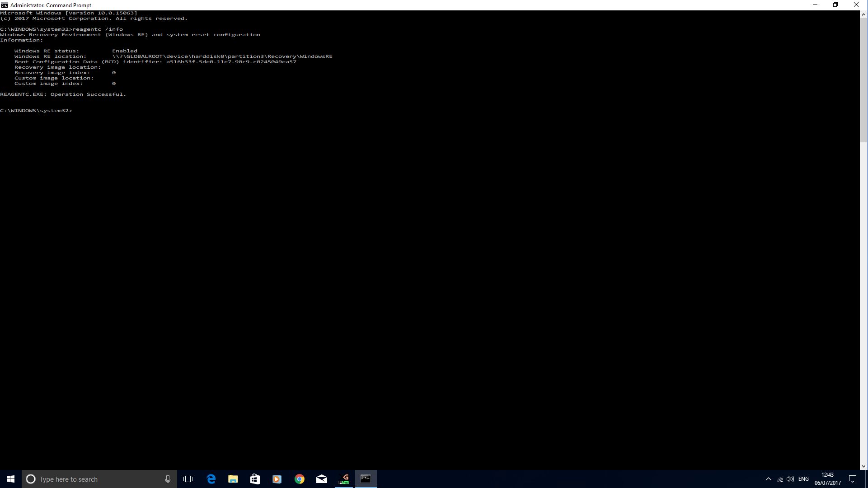Click 'Administrator: Command Prompt' title text
The image size is (868, 488).
click(x=51, y=5)
